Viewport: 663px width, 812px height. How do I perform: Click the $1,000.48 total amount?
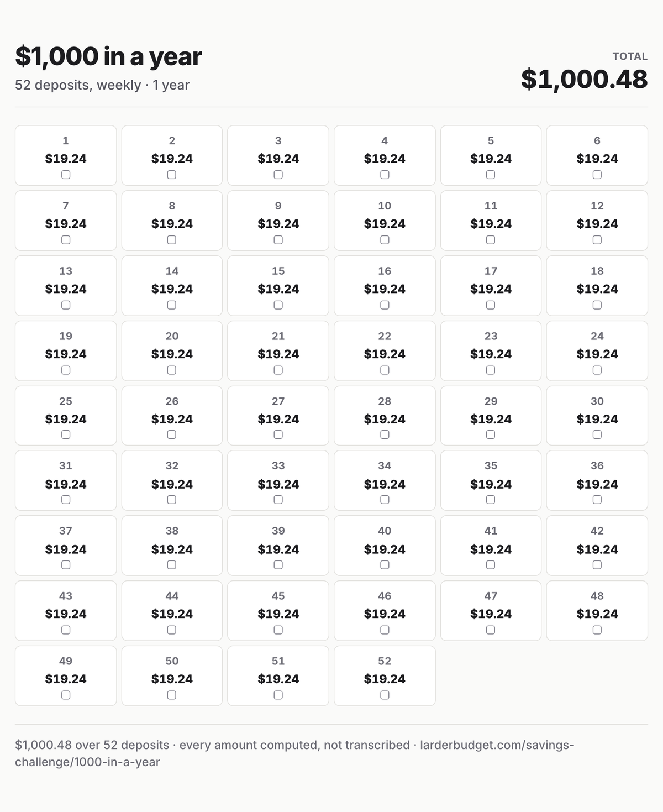point(584,79)
